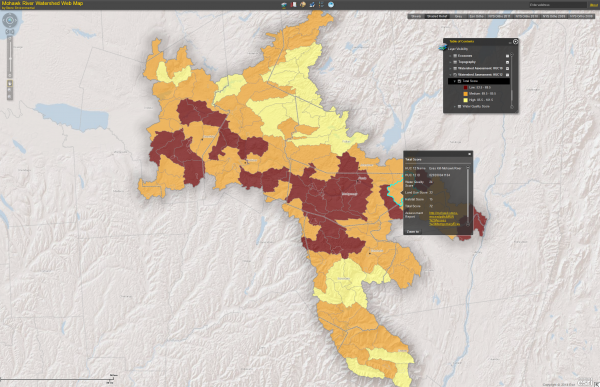Click Locate next to address field

pos(593,5)
